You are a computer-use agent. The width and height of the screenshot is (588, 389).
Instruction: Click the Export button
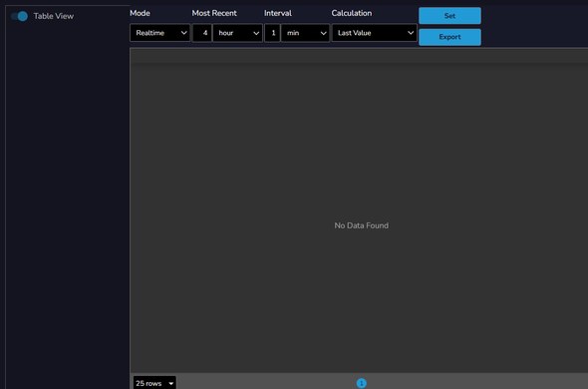point(449,37)
